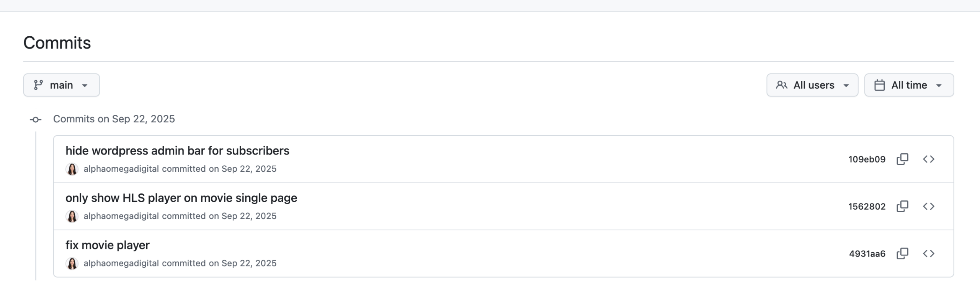Screen dimensions: 980x296
Task: Copy full SHA for commit 4931aa6
Action: click(902, 254)
